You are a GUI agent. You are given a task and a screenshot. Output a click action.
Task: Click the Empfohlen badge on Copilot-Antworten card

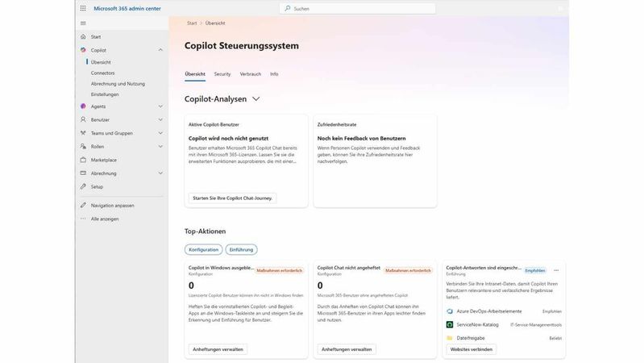coord(534,270)
